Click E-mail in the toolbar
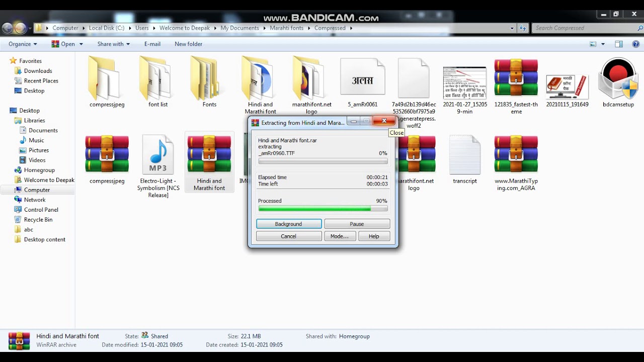This screenshot has height=362, width=644. coord(152,44)
